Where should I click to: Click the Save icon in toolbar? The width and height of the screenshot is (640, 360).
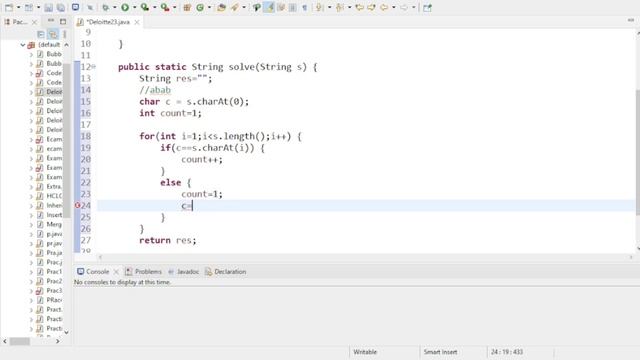click(49, 7)
